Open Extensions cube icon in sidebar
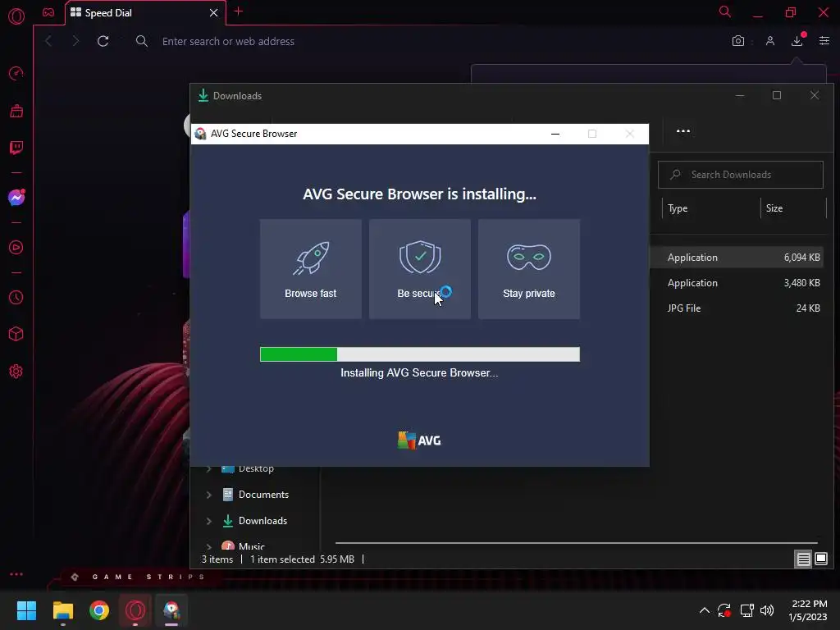This screenshot has height=630, width=840. tap(16, 335)
